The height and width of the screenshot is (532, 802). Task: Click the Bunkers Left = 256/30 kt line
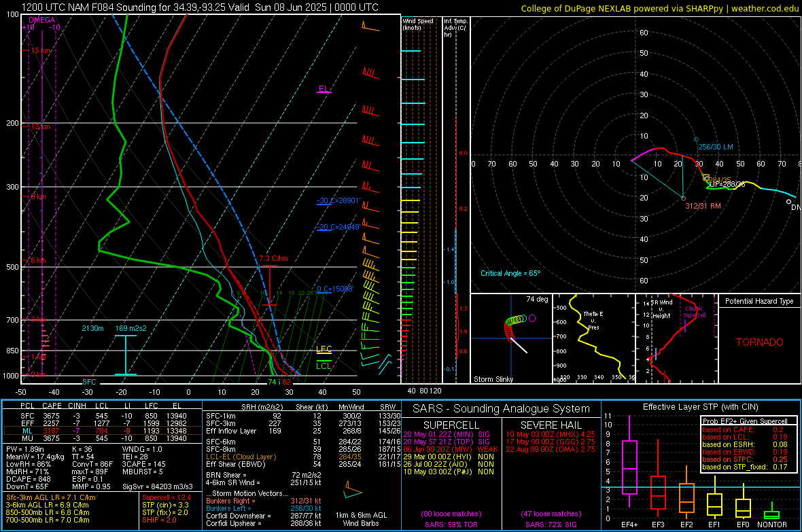pos(264,508)
